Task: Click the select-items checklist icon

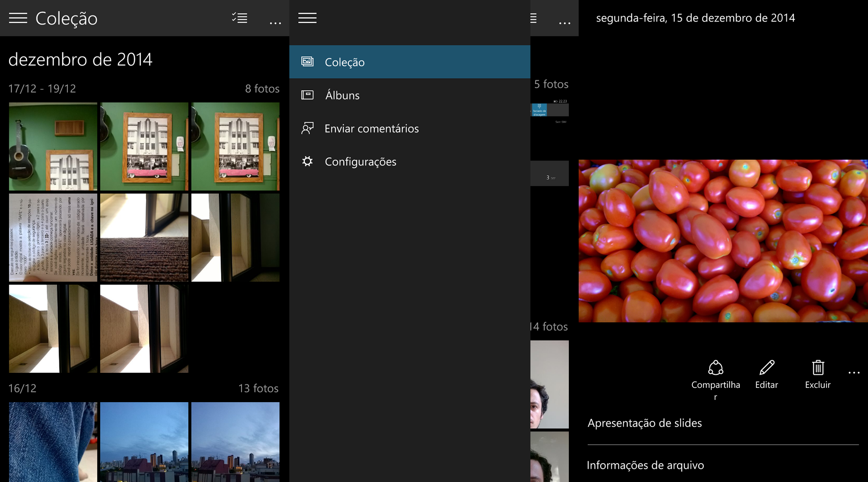Action: [240, 18]
